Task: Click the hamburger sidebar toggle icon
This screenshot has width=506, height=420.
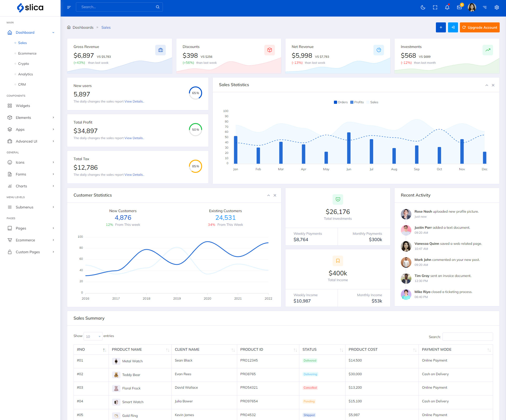Action: [x=69, y=7]
